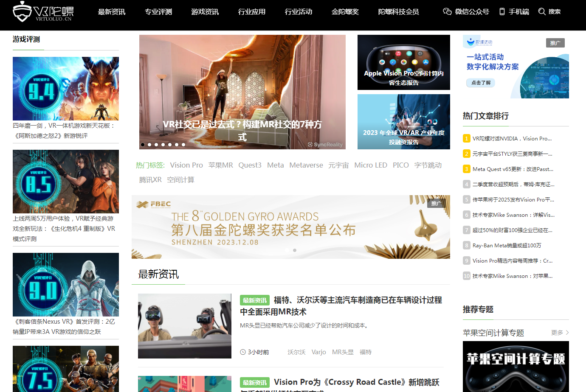Click the Varjo article tag
This screenshot has width=586, height=392.
[319, 352]
